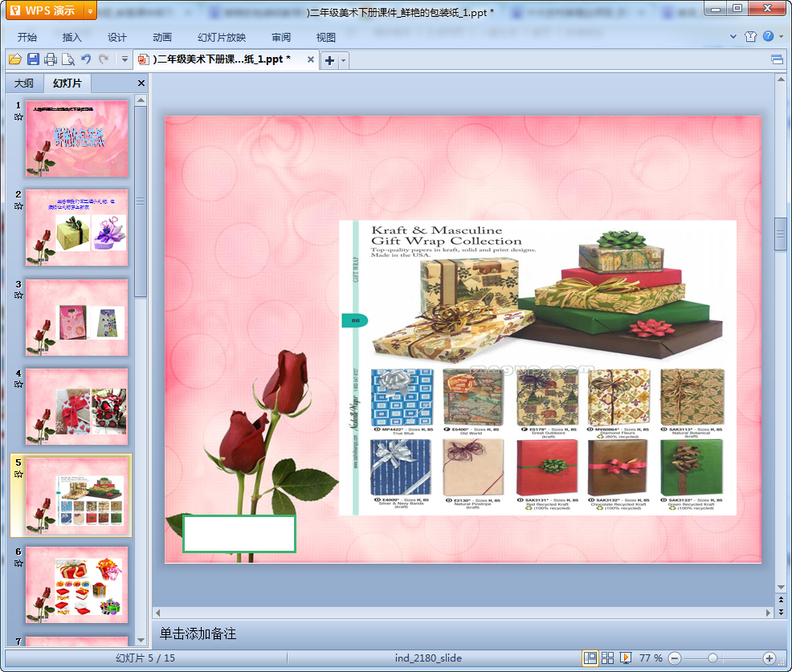Click animation star icon under slide 1
The image size is (792, 672).
point(18,117)
